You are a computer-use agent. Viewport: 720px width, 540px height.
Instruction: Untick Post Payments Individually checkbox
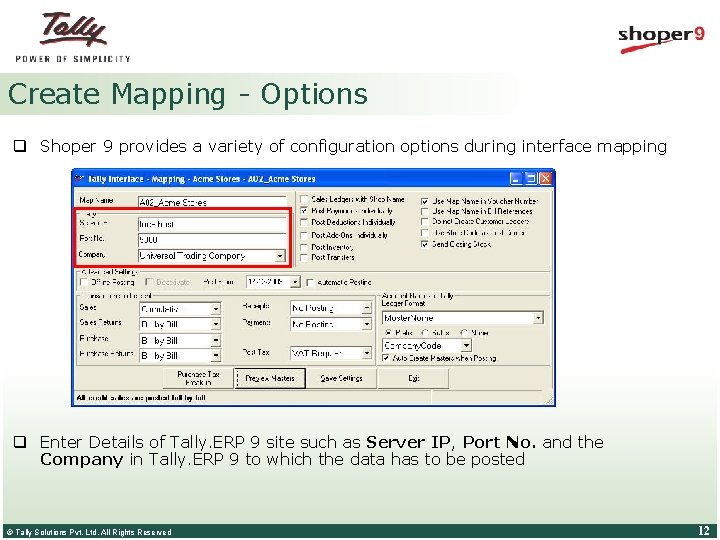point(304,211)
